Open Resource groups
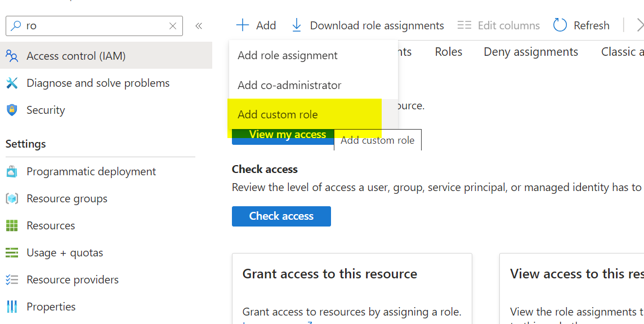 point(67,198)
